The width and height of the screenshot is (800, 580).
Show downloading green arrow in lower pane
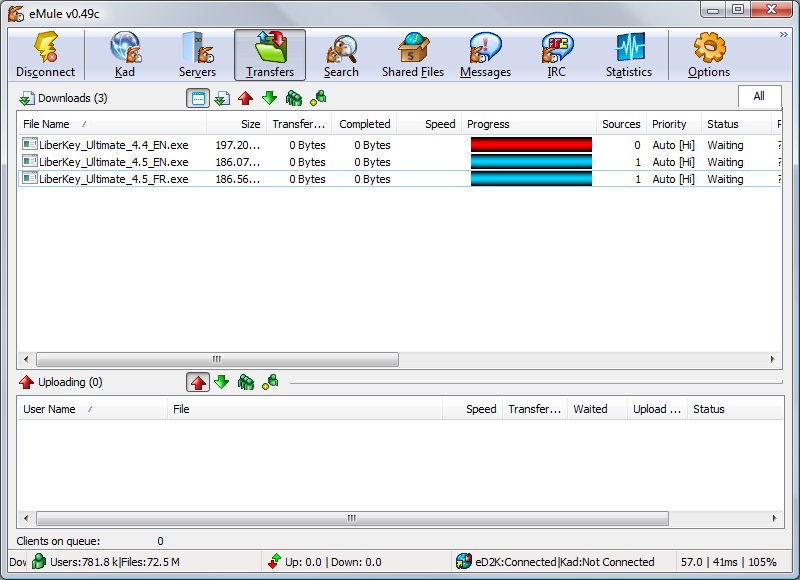coord(221,382)
